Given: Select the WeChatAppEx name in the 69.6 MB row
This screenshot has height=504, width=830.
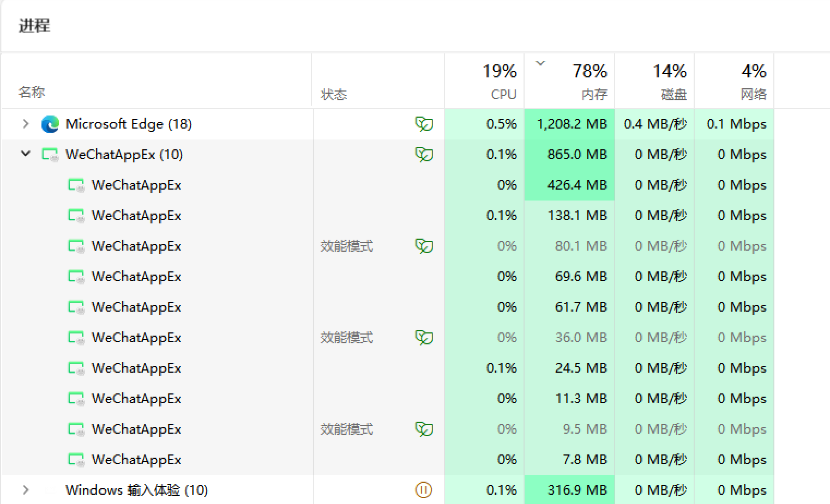Looking at the screenshot, I should click(x=136, y=277).
